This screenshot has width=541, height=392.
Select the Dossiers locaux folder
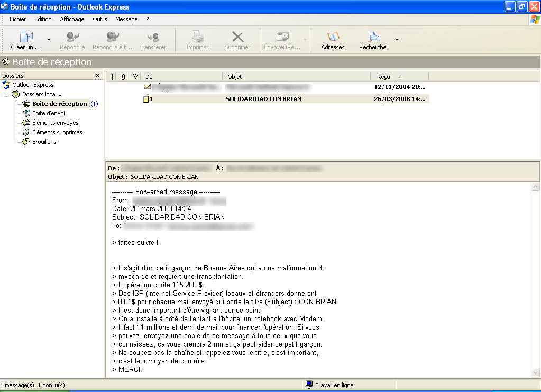tap(42, 94)
